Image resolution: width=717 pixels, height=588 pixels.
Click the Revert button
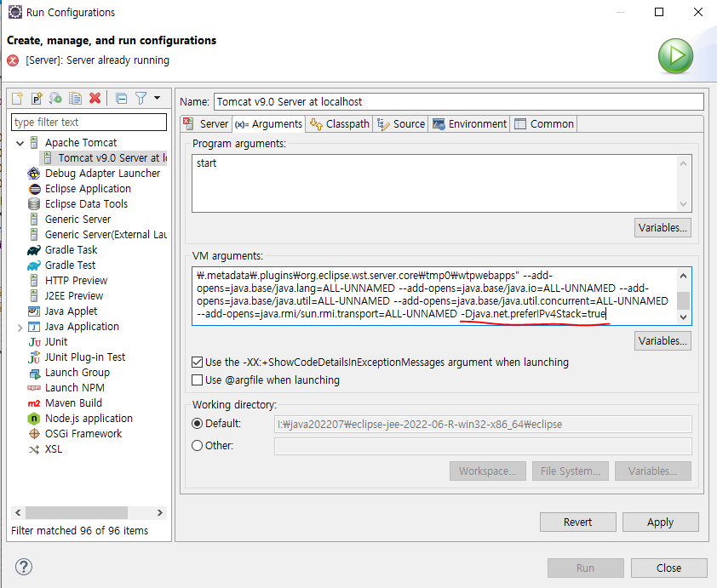[578, 522]
